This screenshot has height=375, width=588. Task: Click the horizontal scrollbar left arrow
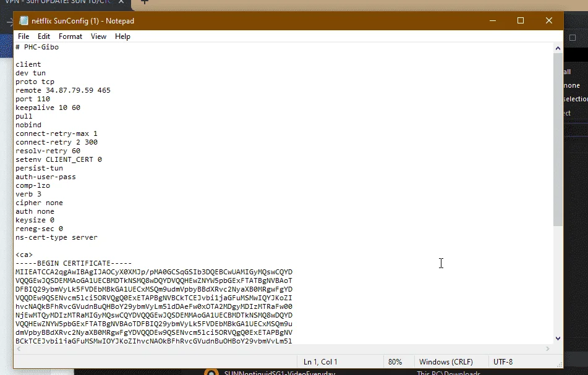(x=19, y=349)
